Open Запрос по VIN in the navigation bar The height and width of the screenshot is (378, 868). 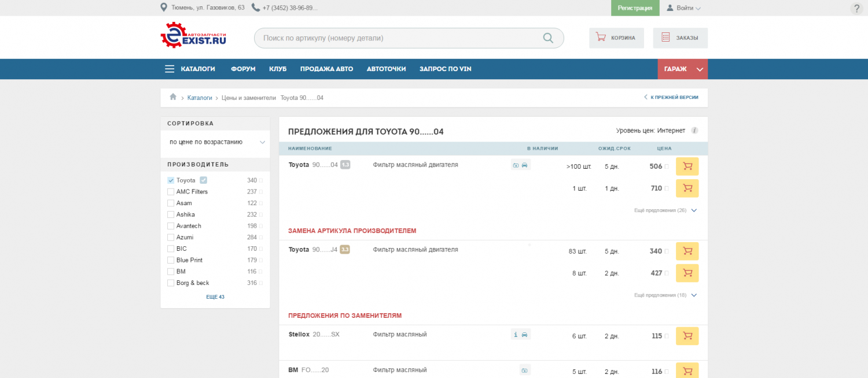click(x=446, y=69)
